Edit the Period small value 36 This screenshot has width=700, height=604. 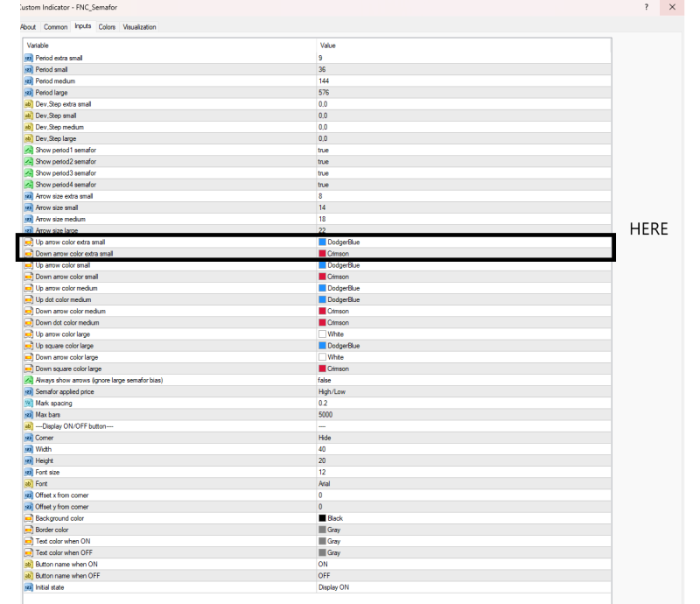pyautogui.click(x=322, y=70)
